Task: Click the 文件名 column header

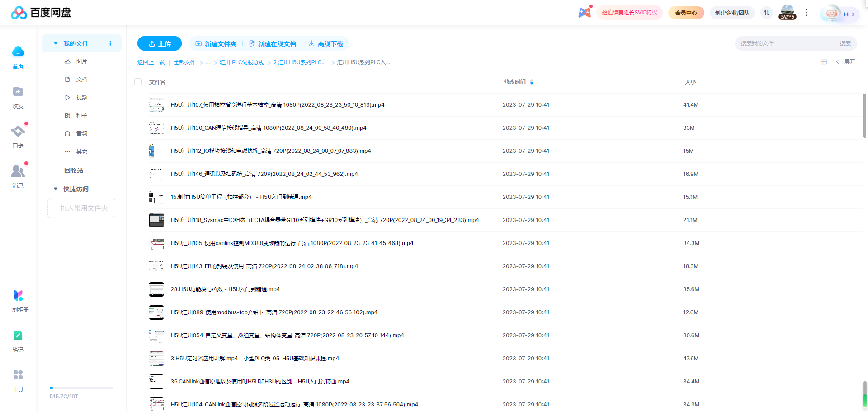Action: (157, 82)
